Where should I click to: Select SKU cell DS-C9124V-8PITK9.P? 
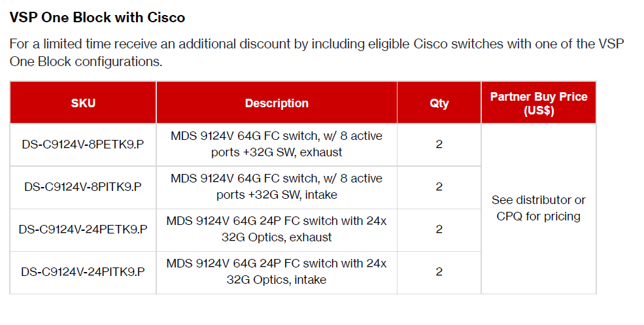pyautogui.click(x=83, y=186)
